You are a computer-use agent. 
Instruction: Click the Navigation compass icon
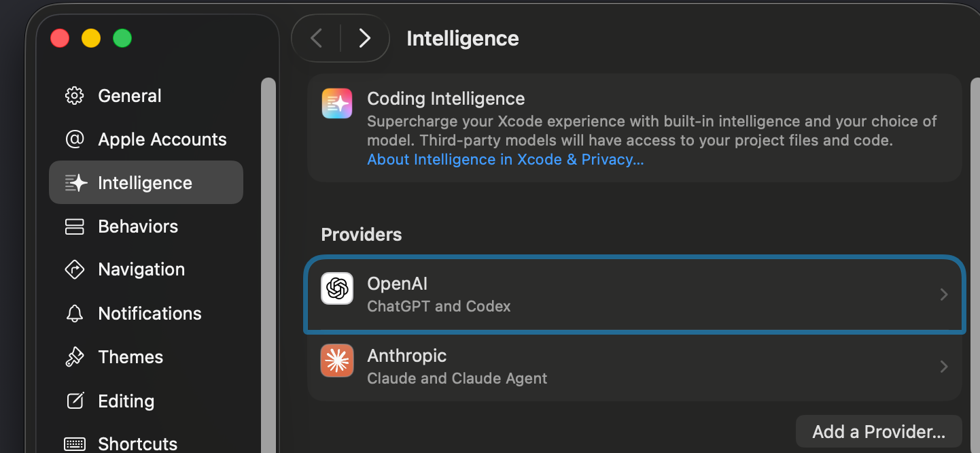click(x=75, y=269)
